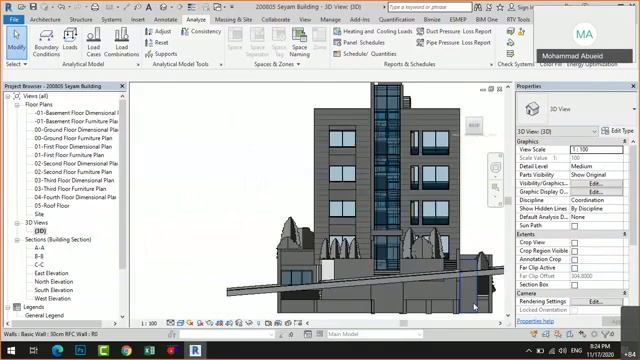This screenshot has height=360, width=640.
Task: Enable the Section Box checkbox
Action: click(574, 285)
